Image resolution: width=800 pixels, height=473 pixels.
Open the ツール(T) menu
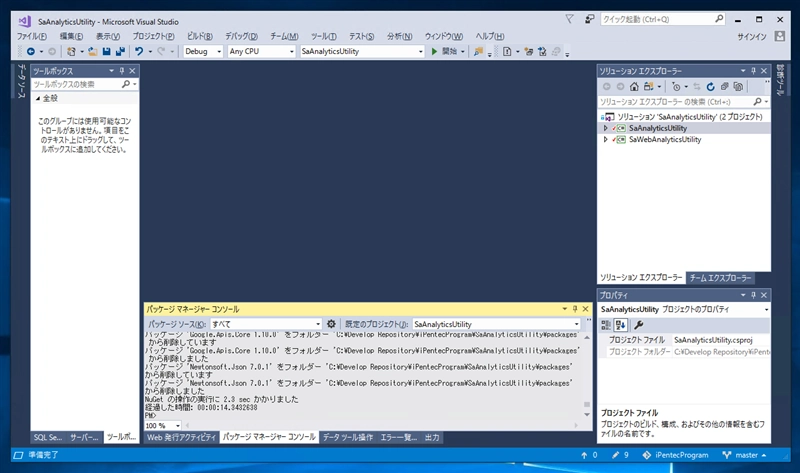click(x=323, y=36)
